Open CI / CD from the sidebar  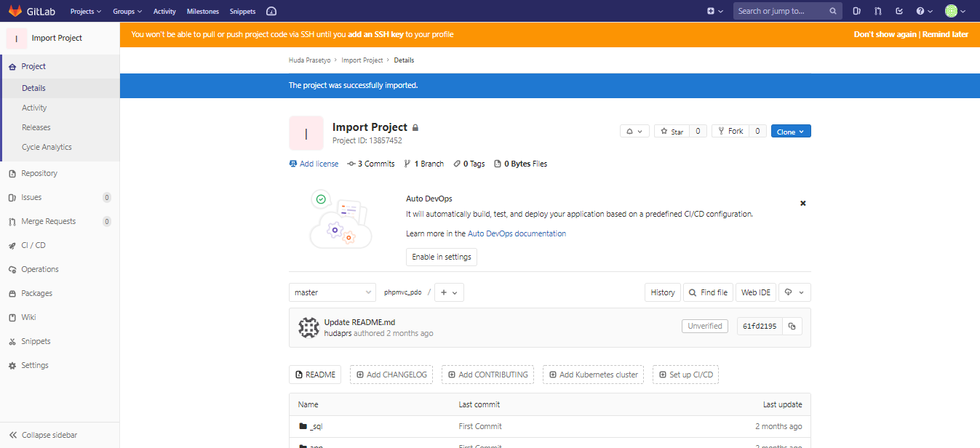[x=33, y=245]
